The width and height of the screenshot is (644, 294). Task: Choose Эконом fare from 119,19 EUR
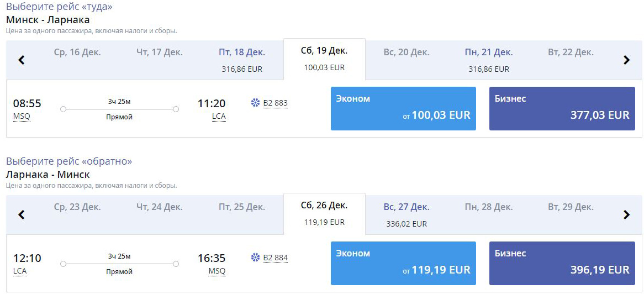tap(403, 263)
